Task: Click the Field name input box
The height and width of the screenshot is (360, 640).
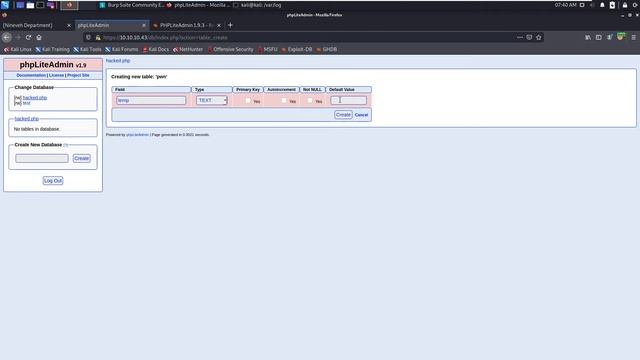Action: (151, 100)
